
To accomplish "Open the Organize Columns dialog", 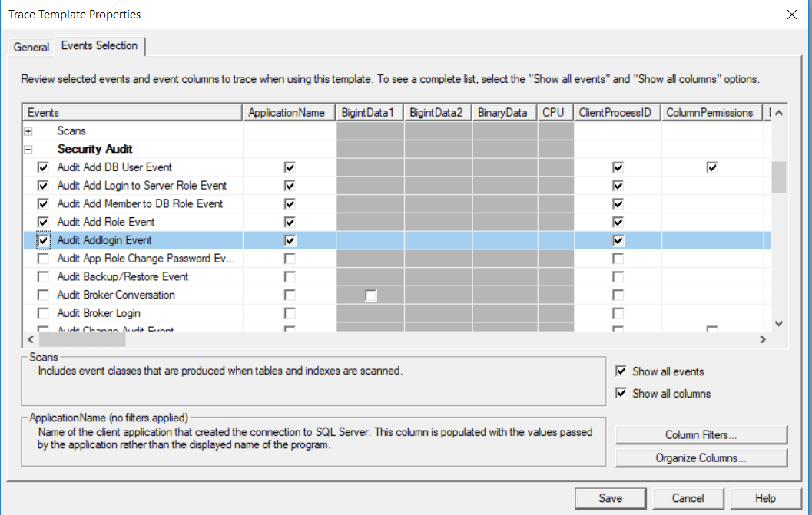I will pyautogui.click(x=701, y=457).
